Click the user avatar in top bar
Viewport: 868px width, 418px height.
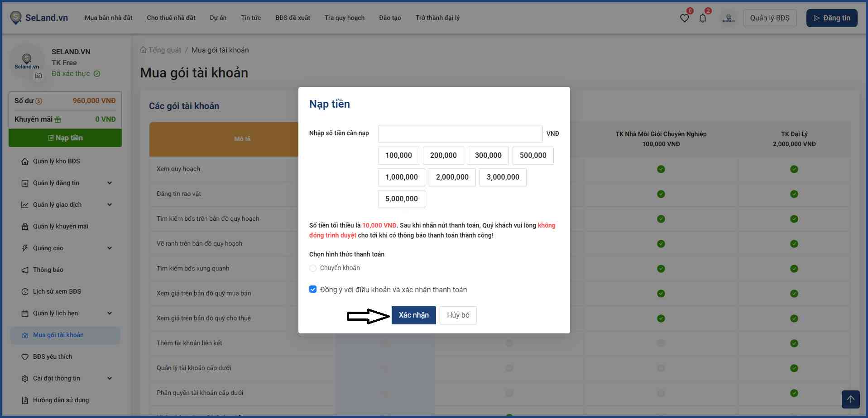tap(728, 18)
